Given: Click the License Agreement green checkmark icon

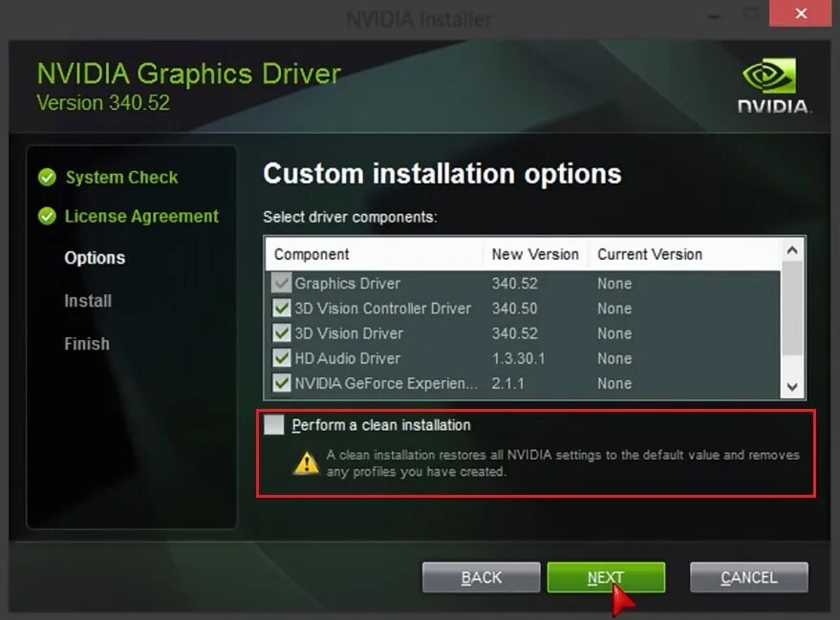Looking at the screenshot, I should click(47, 216).
